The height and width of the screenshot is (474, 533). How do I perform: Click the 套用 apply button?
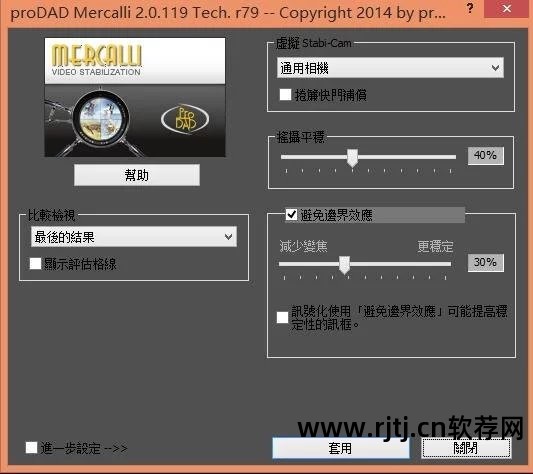click(x=341, y=448)
